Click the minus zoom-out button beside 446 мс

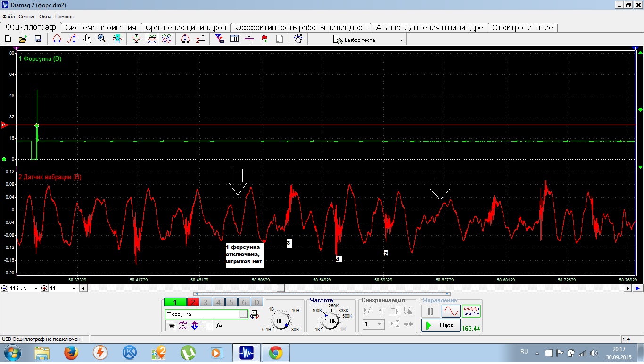pyautogui.click(x=4, y=288)
